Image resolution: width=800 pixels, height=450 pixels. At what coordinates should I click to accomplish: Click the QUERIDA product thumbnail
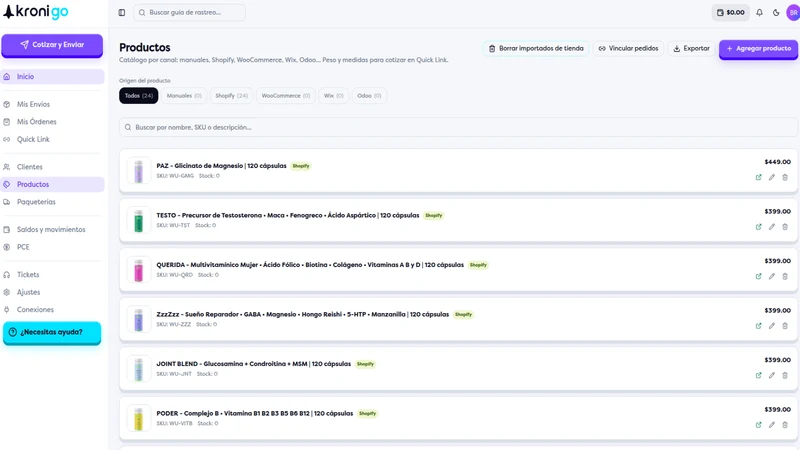point(138,269)
